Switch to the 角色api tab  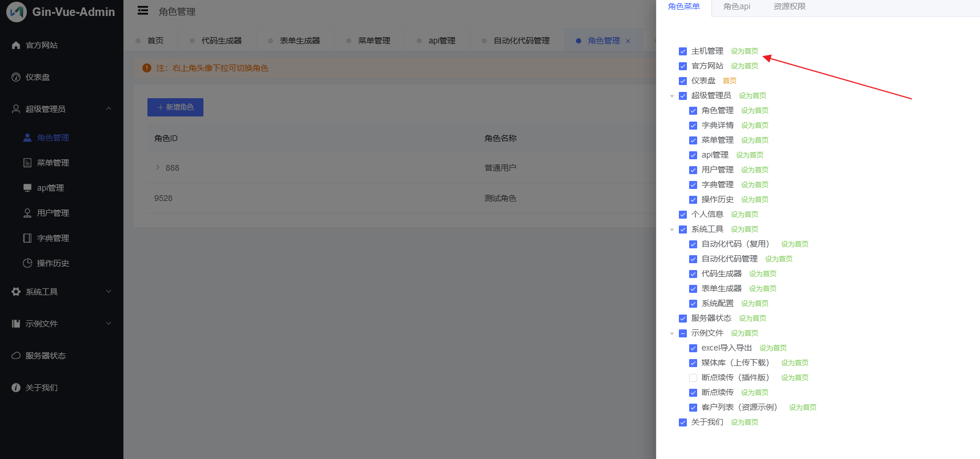pyautogui.click(x=737, y=6)
